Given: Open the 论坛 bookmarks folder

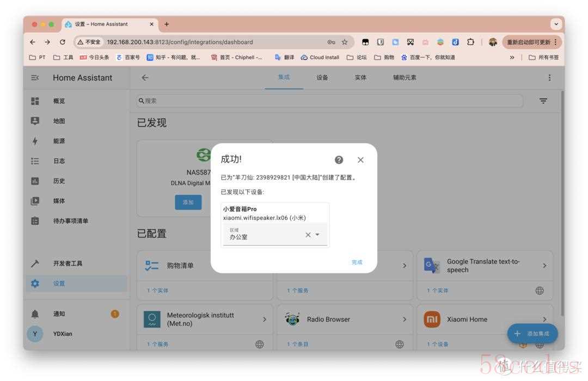Looking at the screenshot, I should click(x=357, y=57).
